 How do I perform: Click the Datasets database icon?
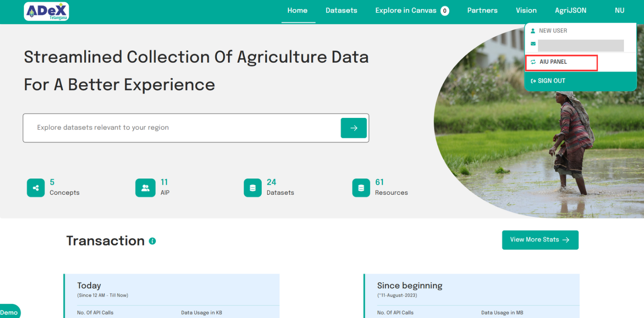(253, 188)
